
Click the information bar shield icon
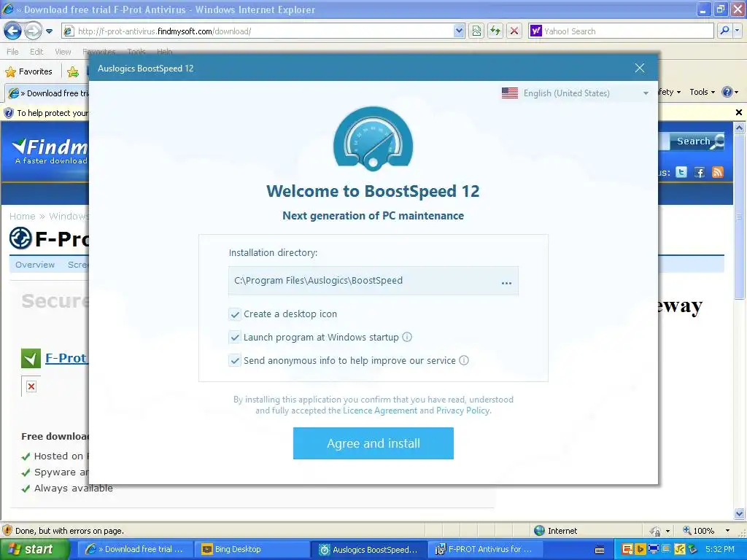coord(9,113)
